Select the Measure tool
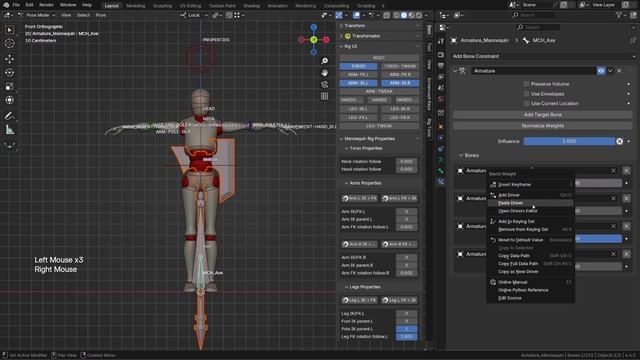The width and height of the screenshot is (640, 360). coord(10,130)
